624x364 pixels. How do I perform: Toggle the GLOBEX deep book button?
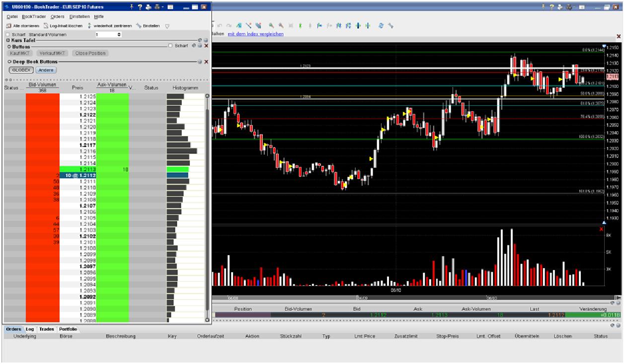[x=21, y=70]
